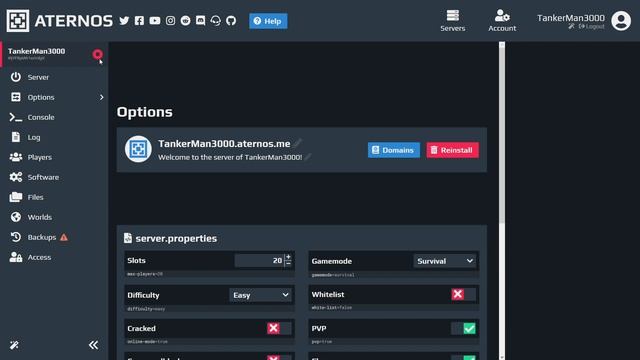The image size is (640, 360).
Task: Open the Options sidebar item
Action: 54,97
